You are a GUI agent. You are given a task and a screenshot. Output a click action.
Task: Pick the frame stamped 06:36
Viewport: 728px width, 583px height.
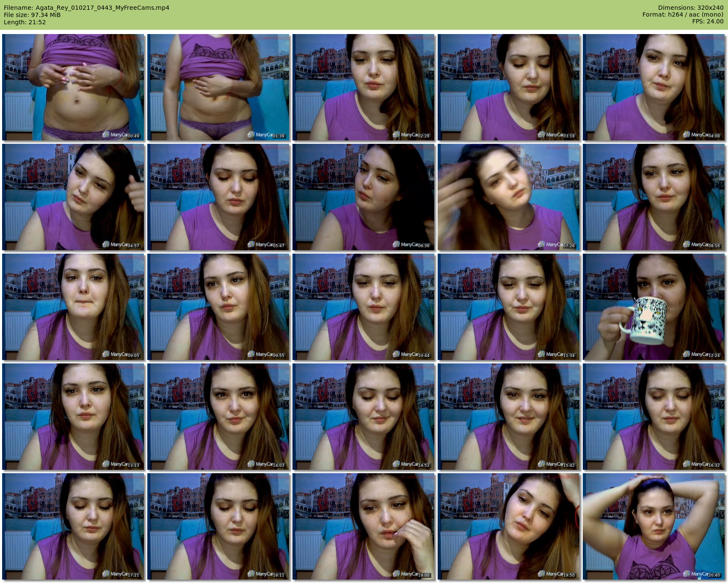click(x=364, y=197)
